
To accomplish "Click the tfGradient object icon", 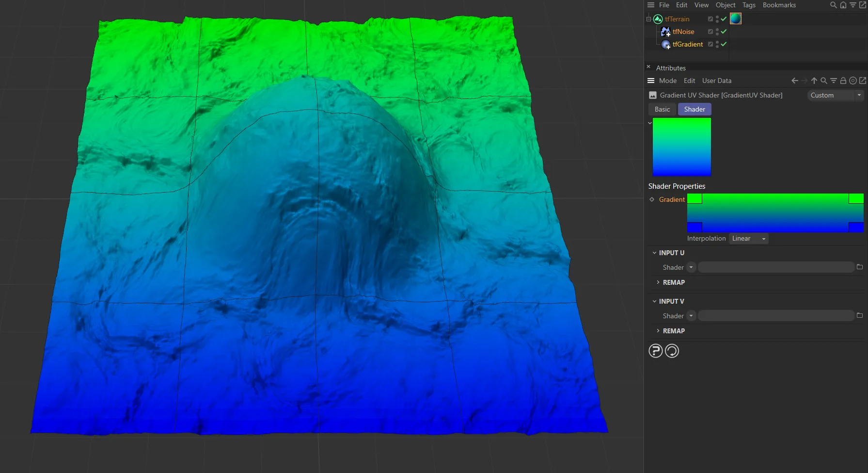I will coord(666,44).
